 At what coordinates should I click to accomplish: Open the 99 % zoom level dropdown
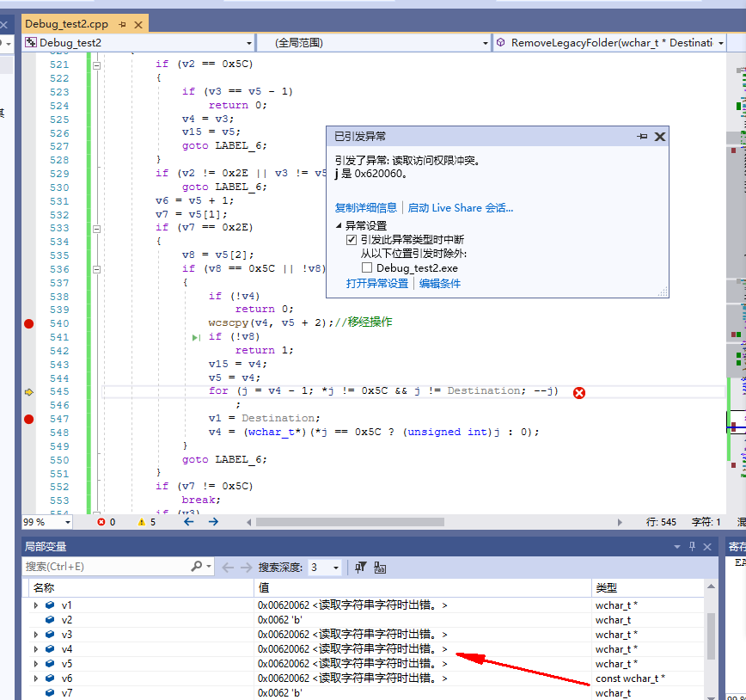point(68,522)
